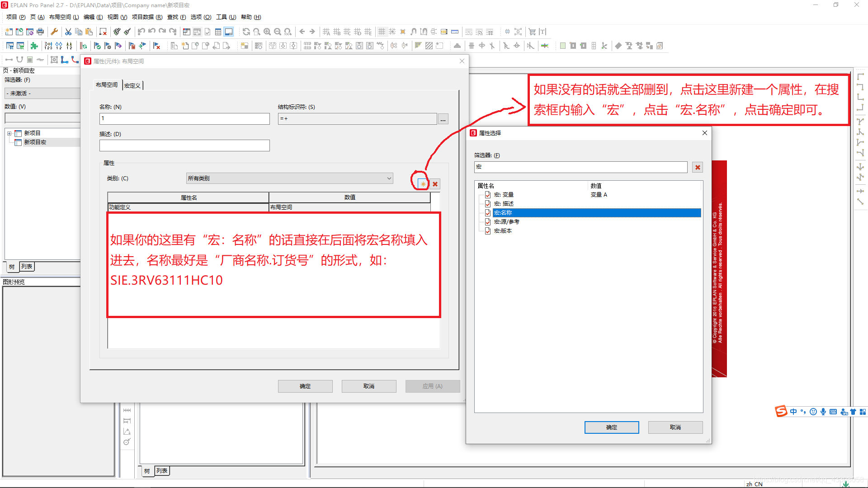This screenshot has height=488, width=868.
Task: Click the grid display icon
Action: coord(382,32)
